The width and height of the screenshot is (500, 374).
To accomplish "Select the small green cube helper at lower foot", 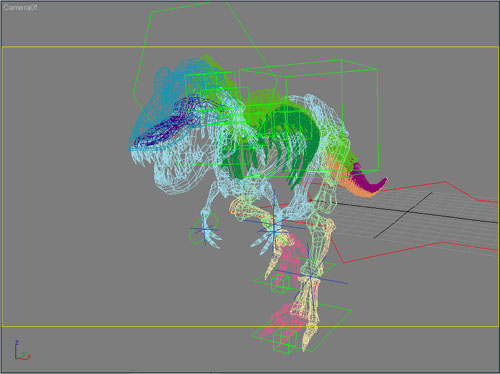I will [285, 340].
